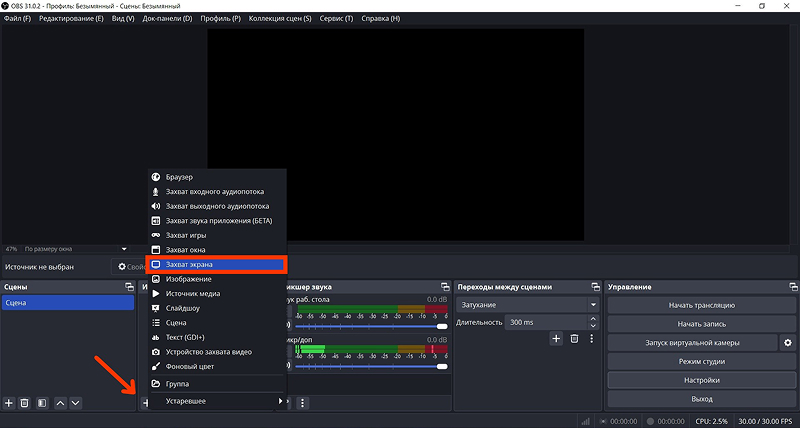Choose Захват экрана from source menu
This screenshot has height=428, width=800.
(216, 264)
